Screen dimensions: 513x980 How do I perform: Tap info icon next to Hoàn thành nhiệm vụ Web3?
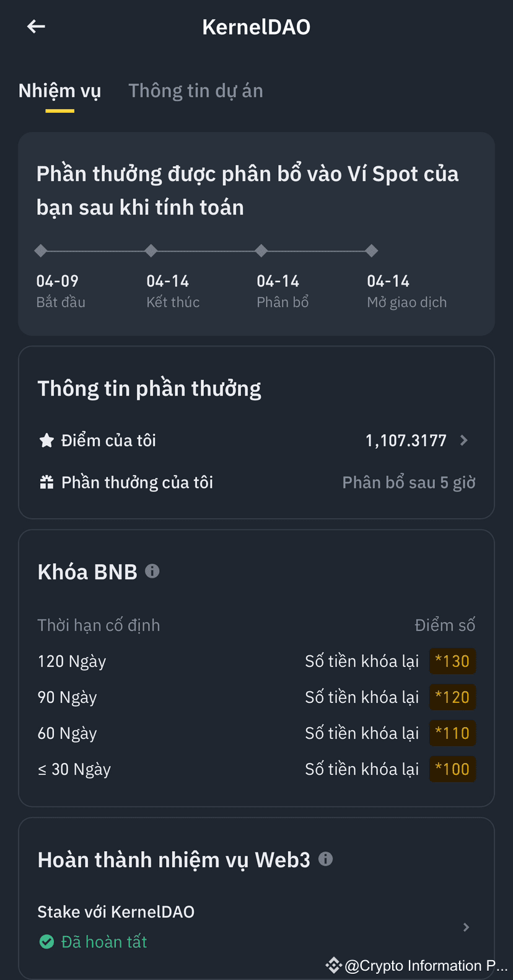(x=325, y=859)
